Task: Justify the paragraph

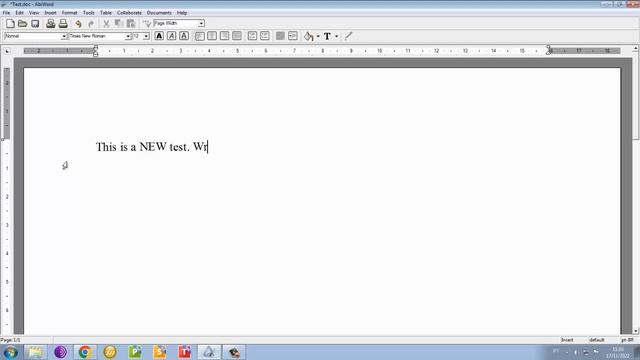Action: point(237,36)
